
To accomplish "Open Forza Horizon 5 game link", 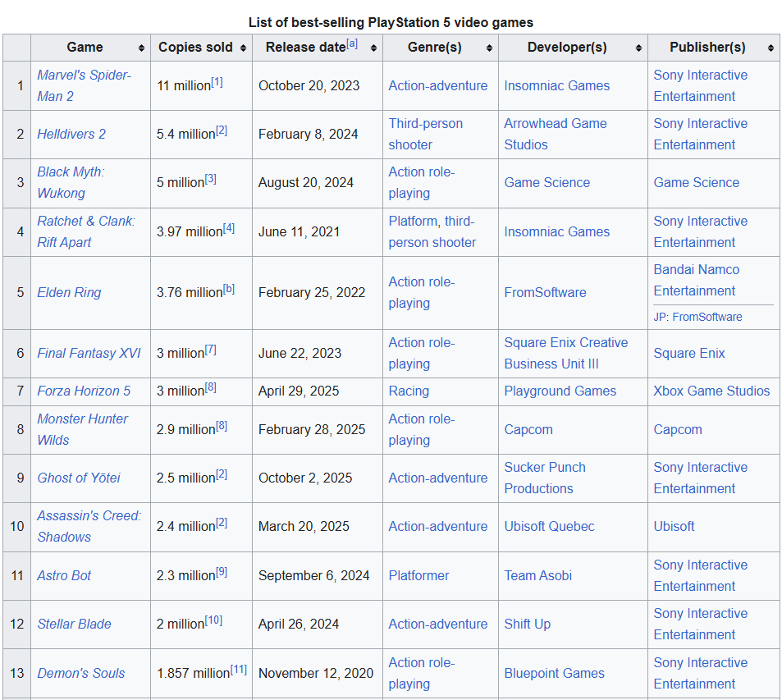I will pos(84,391).
